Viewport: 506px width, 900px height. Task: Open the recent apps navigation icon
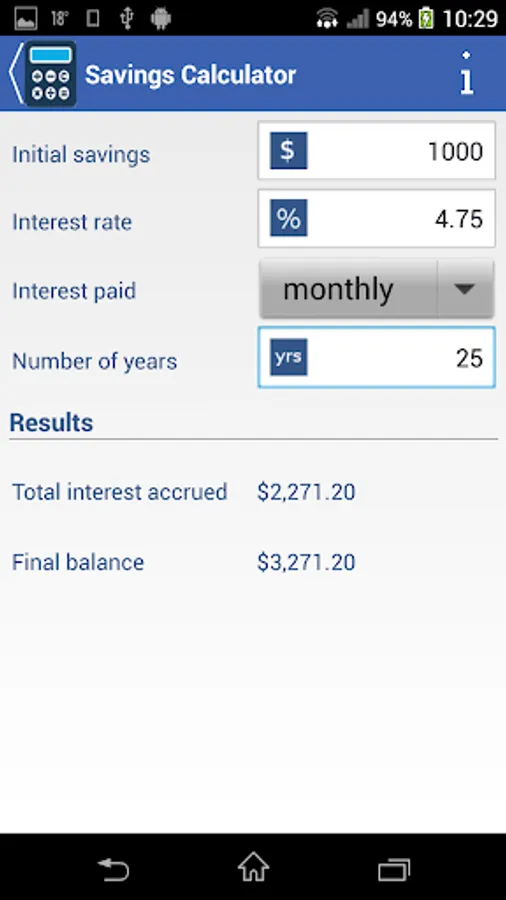click(x=394, y=869)
